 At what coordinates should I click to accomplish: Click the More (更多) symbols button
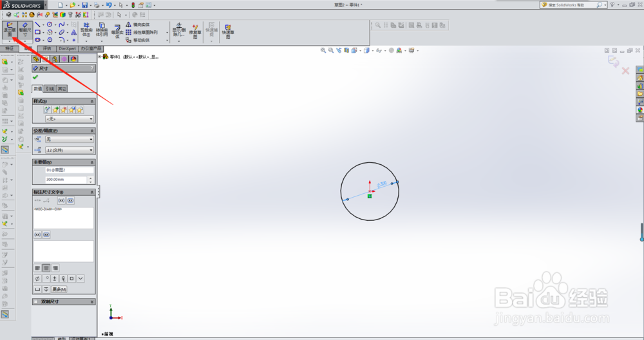coord(59,289)
